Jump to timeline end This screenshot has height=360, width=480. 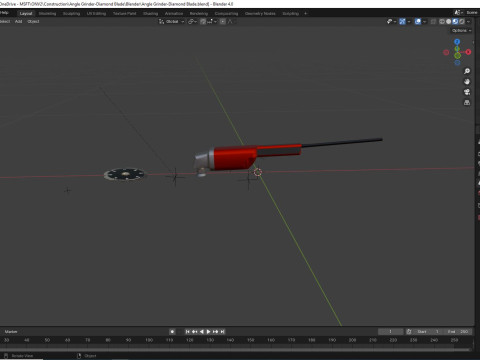coord(223,332)
